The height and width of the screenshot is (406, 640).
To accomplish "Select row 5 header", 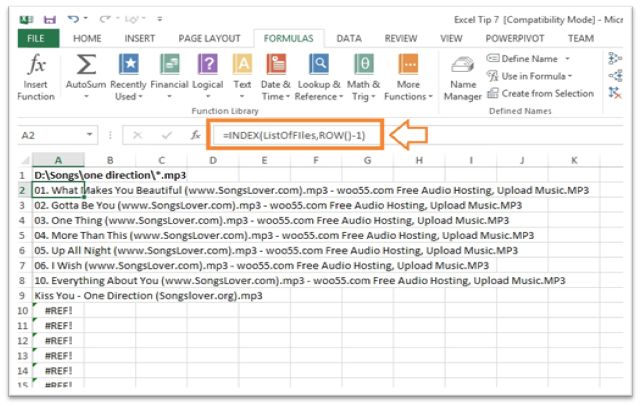I will point(22,235).
